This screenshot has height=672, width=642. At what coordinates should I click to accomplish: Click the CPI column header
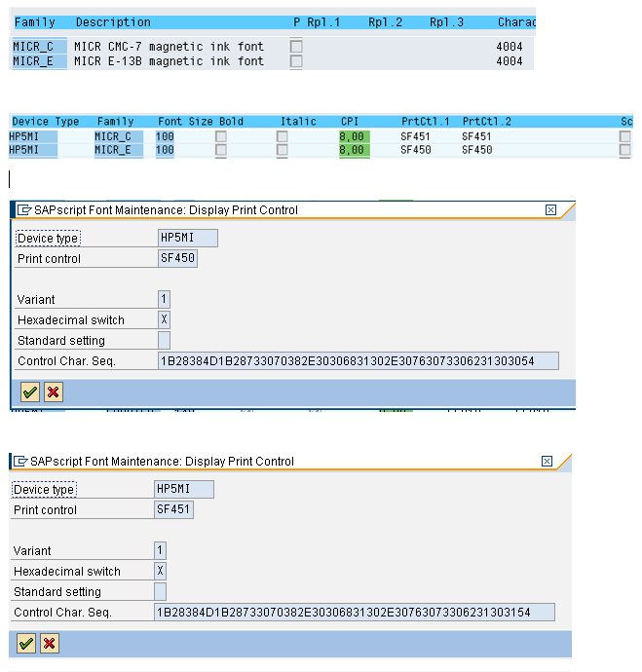pyautogui.click(x=349, y=122)
